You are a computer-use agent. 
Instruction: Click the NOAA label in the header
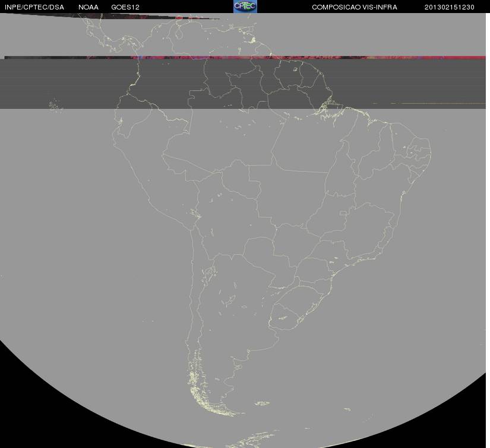coord(88,7)
